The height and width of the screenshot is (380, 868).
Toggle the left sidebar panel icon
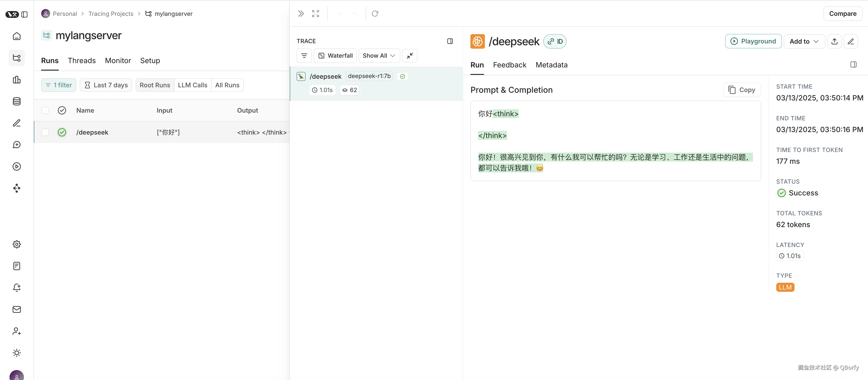(24, 14)
